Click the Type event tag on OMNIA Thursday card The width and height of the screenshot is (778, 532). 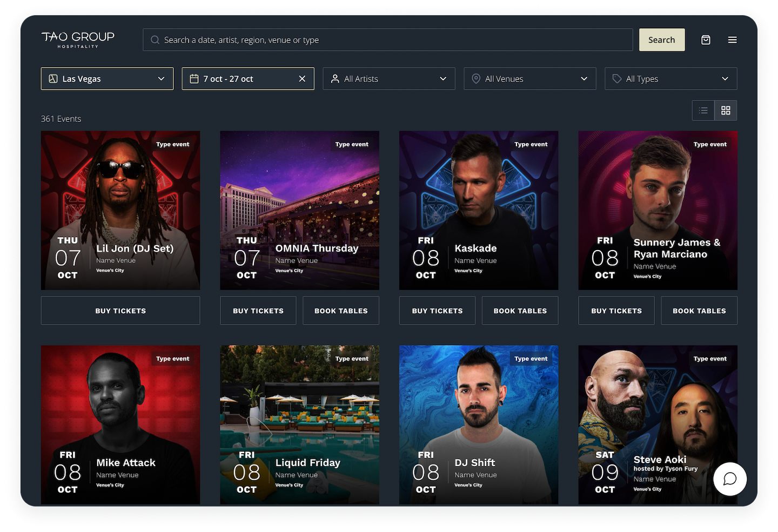tap(352, 144)
